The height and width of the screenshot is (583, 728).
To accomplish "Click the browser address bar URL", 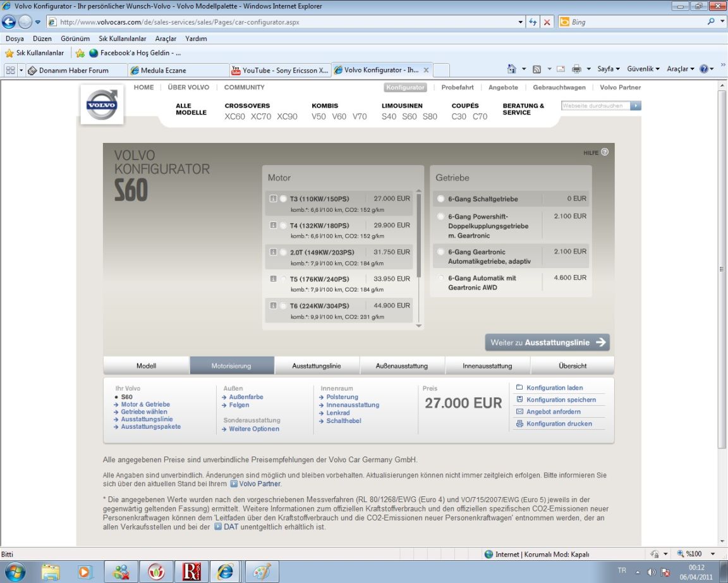I will click(179, 22).
